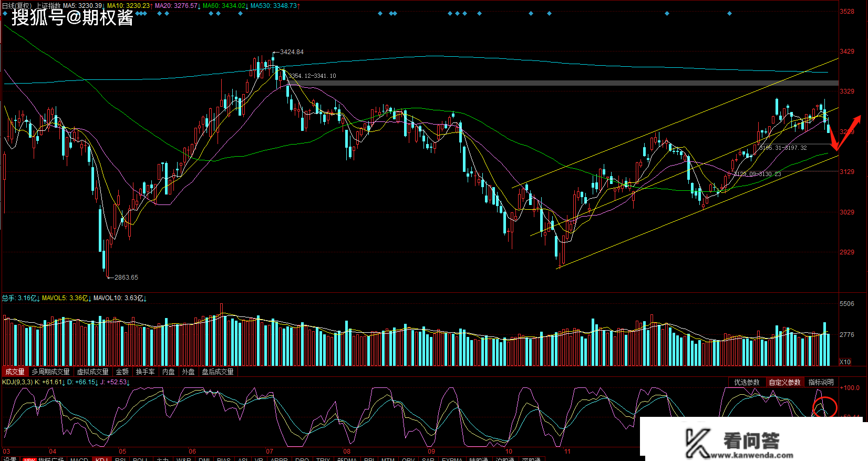Open the 多周期成交量 tab

coord(50,372)
